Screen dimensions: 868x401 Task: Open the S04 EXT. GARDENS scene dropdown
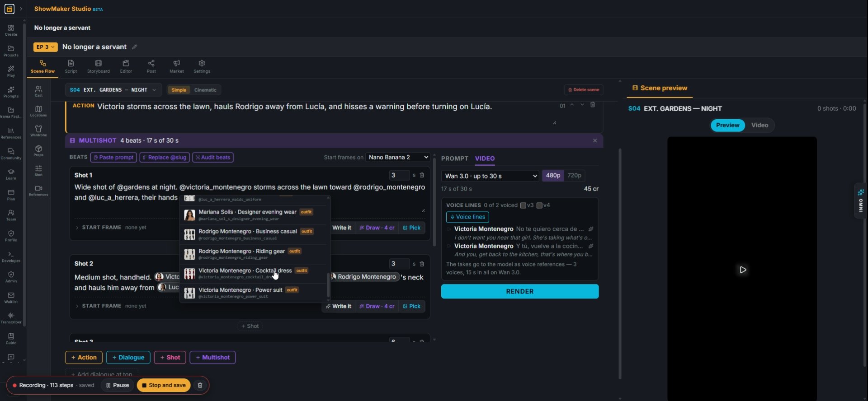click(x=113, y=90)
